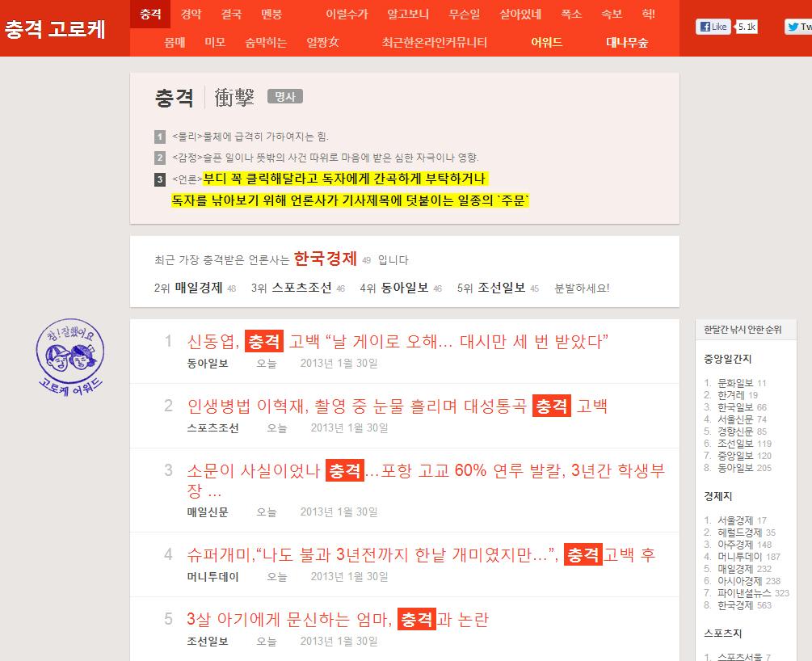
Task: Open the 미모 menu item
Action: point(215,43)
